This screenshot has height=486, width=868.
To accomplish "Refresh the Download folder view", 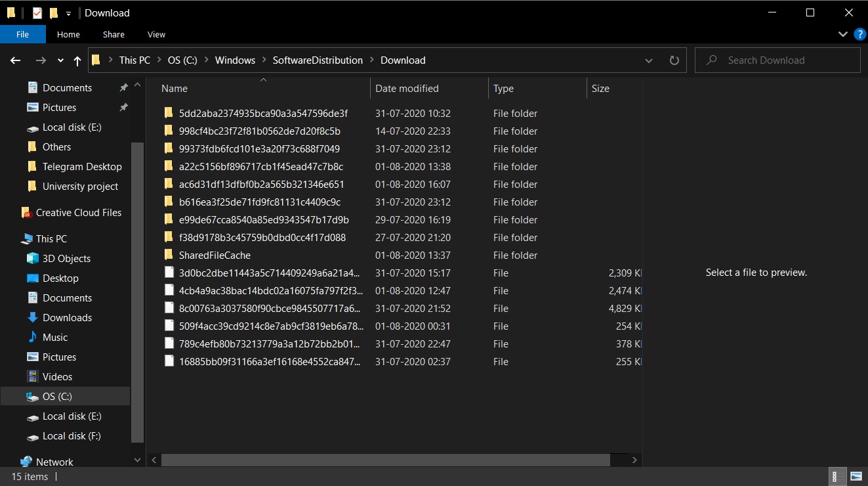I will coord(674,60).
